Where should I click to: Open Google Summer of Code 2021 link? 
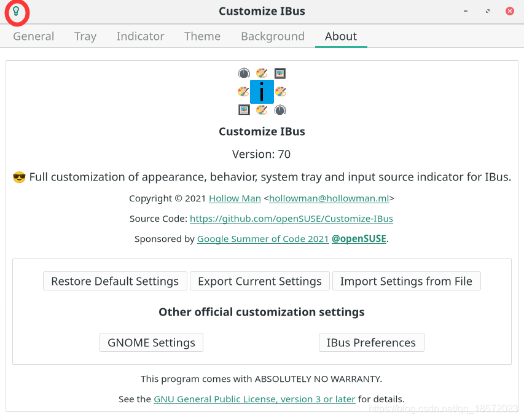[263, 239]
